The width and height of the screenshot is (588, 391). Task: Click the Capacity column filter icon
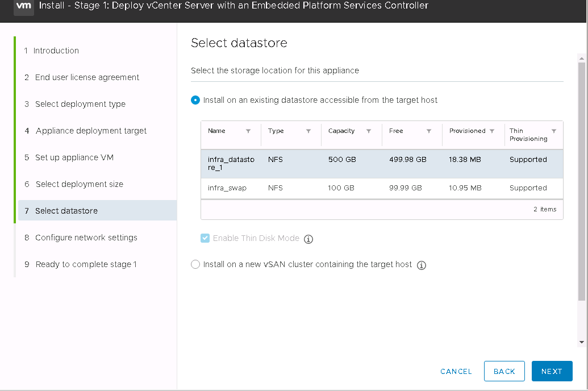point(369,131)
